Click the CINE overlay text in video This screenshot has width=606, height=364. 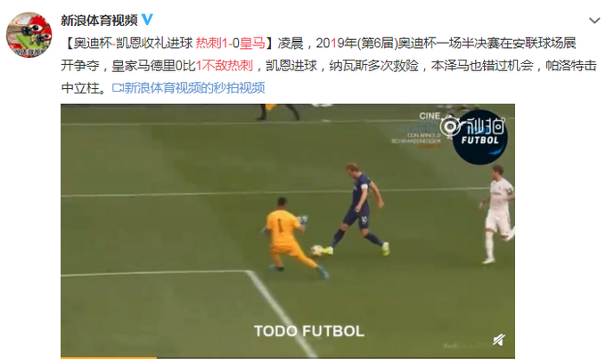click(x=429, y=116)
